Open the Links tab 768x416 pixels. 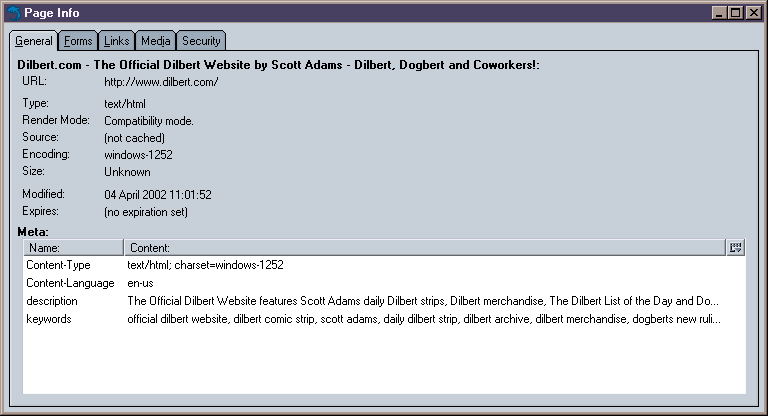click(116, 41)
